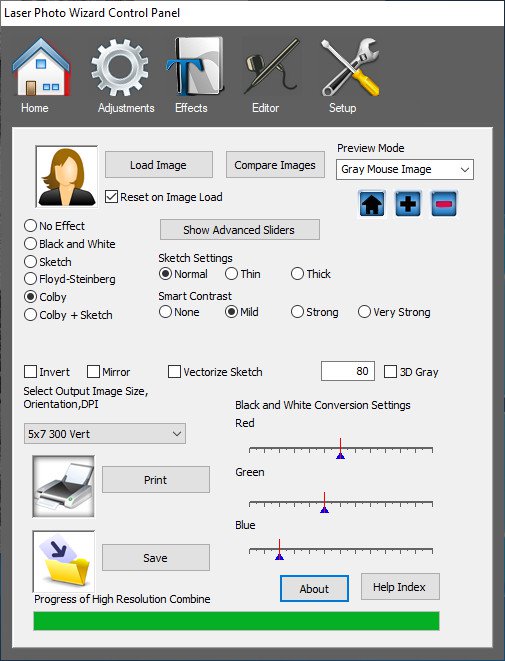This screenshot has height=661, width=505.
Task: Switch to the Adjustments label
Action: pyautogui.click(x=126, y=108)
